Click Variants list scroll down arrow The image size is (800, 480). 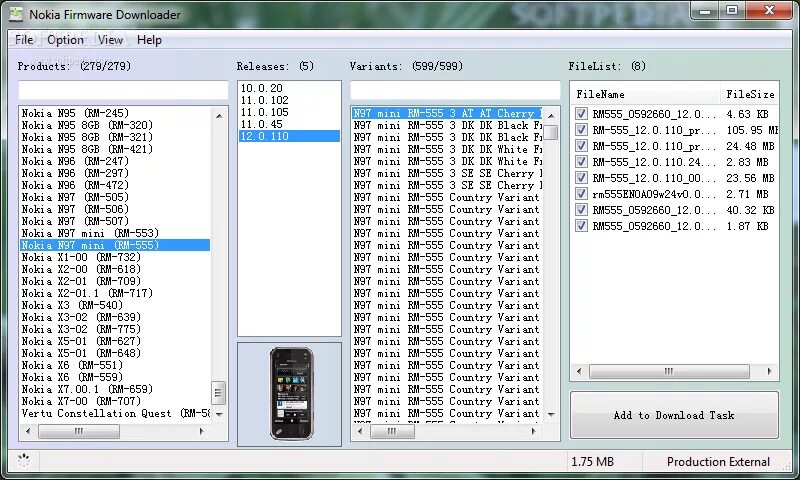(551, 414)
